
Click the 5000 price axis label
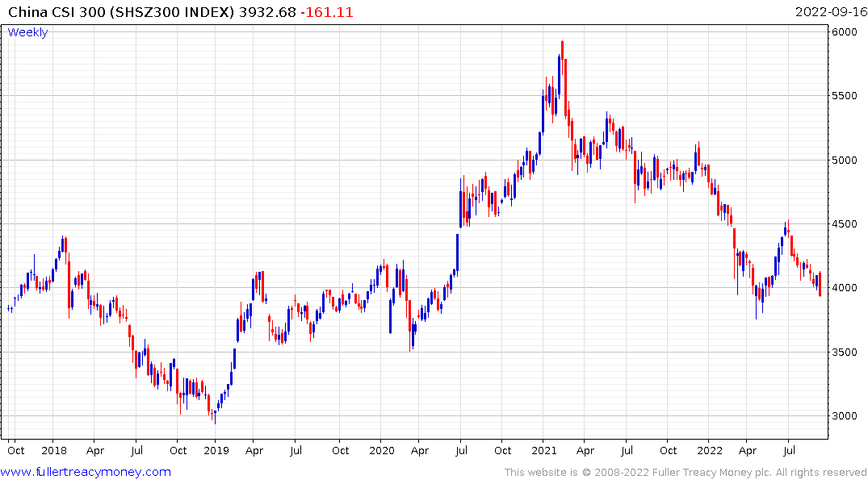tap(845, 161)
